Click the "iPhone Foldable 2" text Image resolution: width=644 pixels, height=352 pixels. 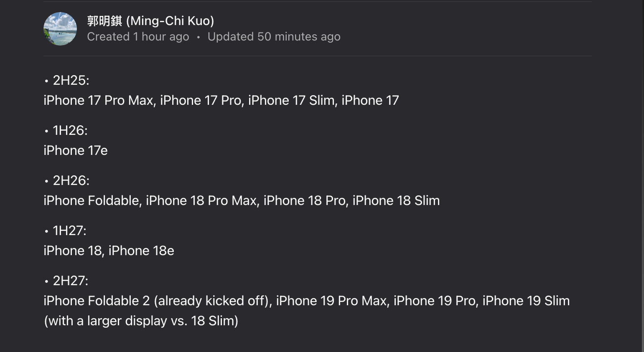coord(97,301)
